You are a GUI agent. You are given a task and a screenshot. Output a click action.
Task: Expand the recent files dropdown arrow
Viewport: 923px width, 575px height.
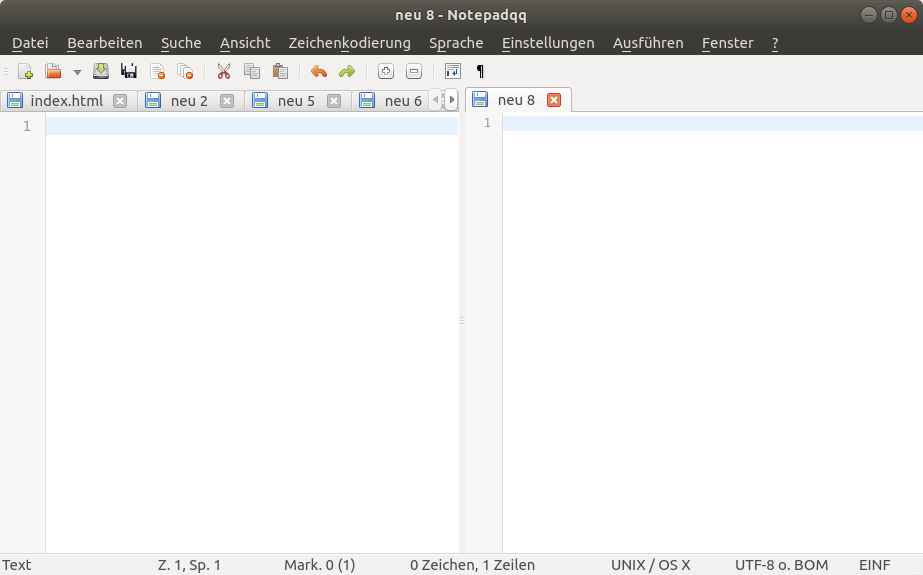tap(77, 72)
